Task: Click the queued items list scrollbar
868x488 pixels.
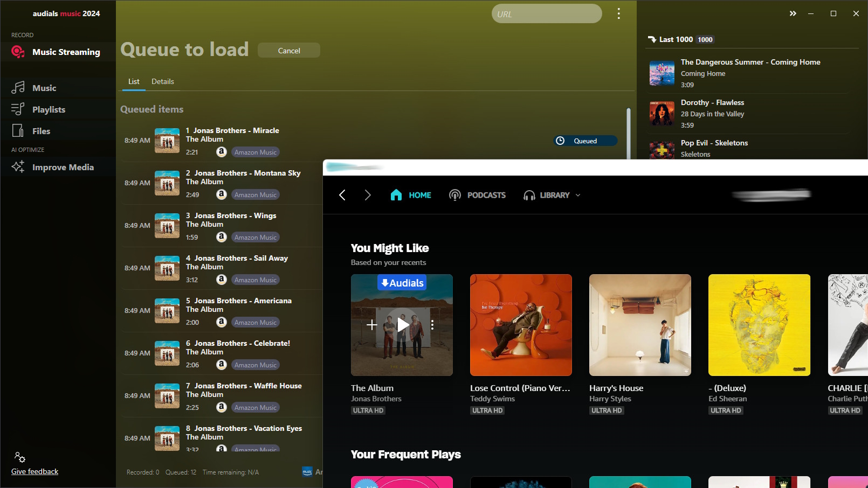Action: 628,134
